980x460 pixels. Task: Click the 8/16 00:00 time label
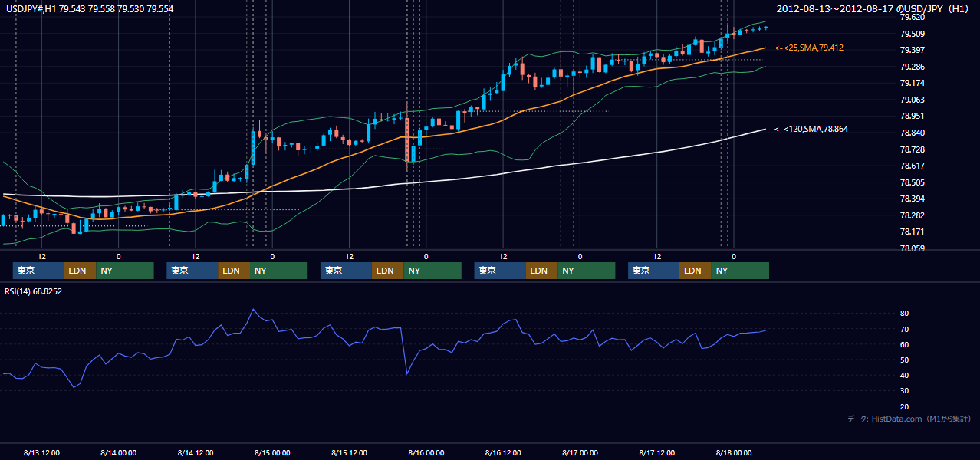[x=426, y=452]
